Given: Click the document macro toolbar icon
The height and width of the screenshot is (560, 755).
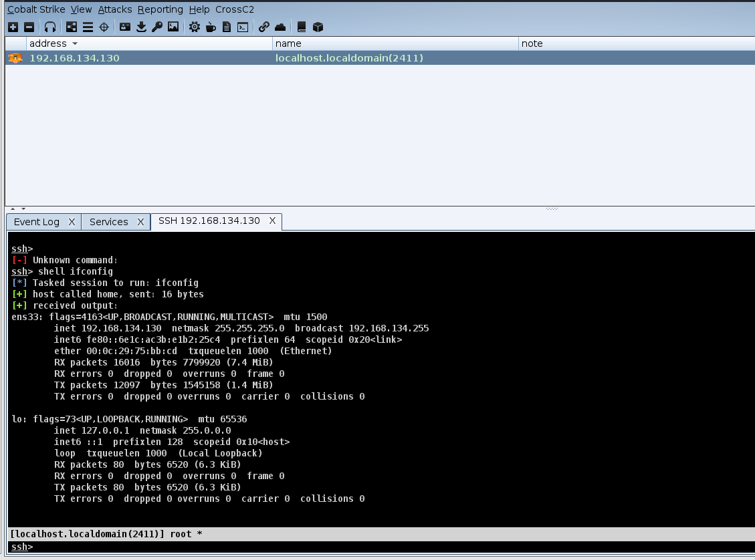Looking at the screenshot, I should tap(227, 27).
